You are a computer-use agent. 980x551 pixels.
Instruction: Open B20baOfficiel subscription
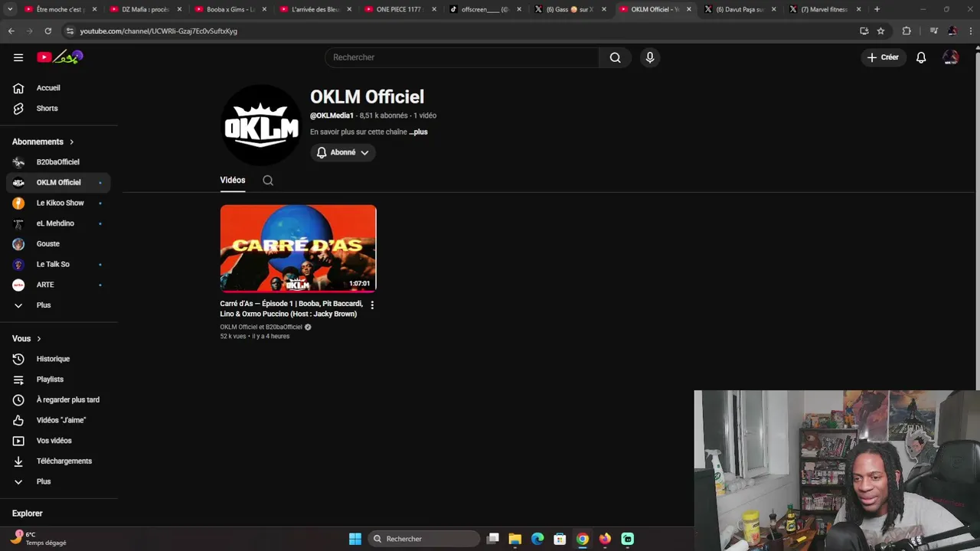pyautogui.click(x=59, y=162)
